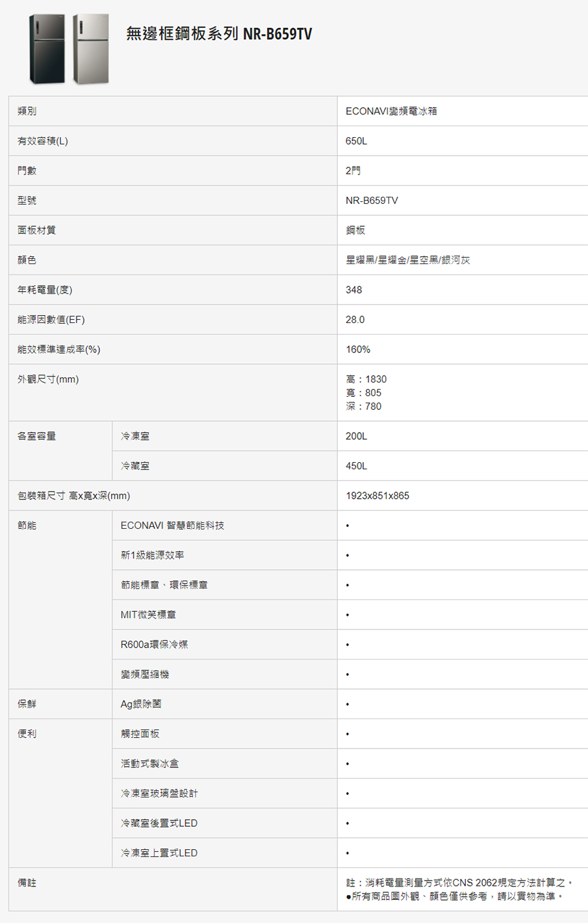Click the 節能標章、環保標章 feature
588x923 pixels.
pos(165,585)
